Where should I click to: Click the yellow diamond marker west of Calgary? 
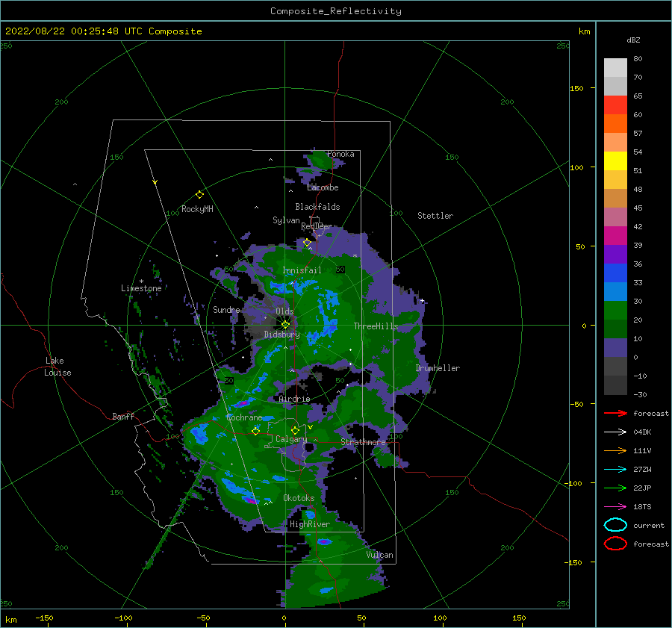pos(255,431)
